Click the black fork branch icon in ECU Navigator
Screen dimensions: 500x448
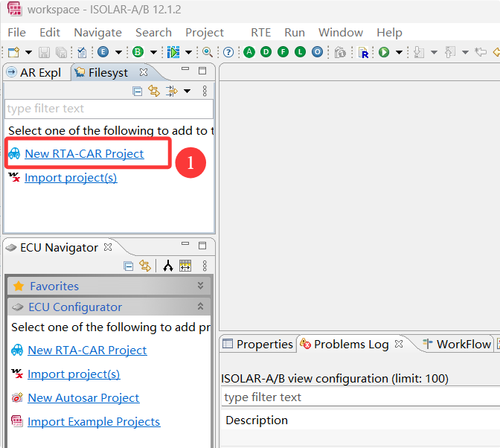(168, 266)
